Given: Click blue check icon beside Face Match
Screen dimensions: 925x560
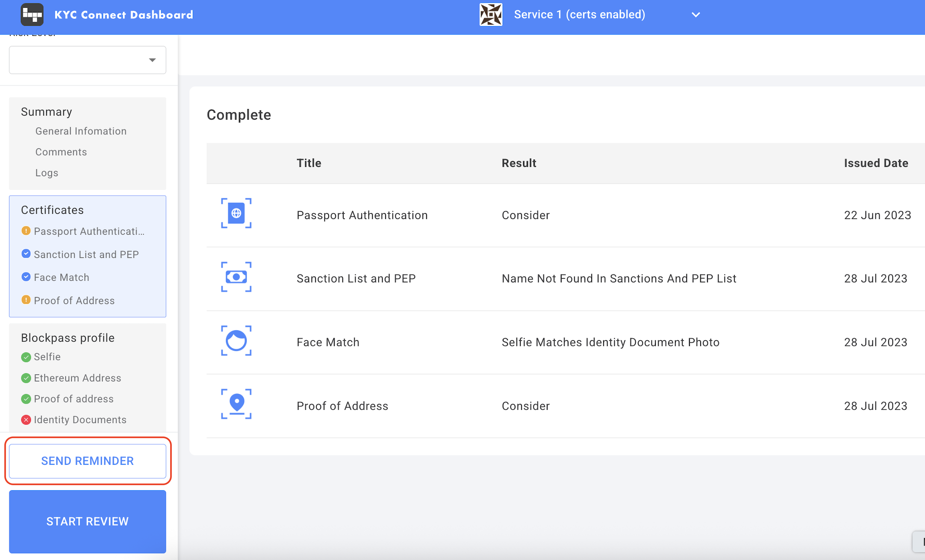Looking at the screenshot, I should click(x=26, y=277).
